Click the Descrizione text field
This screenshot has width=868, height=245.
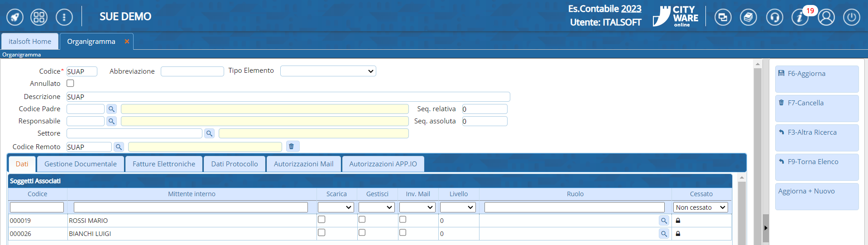[x=288, y=97]
